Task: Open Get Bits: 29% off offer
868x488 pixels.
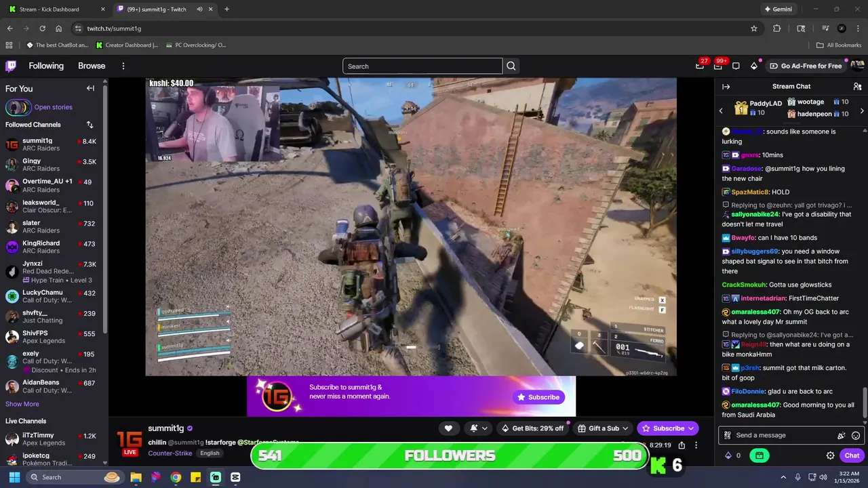Action: [x=532, y=428]
